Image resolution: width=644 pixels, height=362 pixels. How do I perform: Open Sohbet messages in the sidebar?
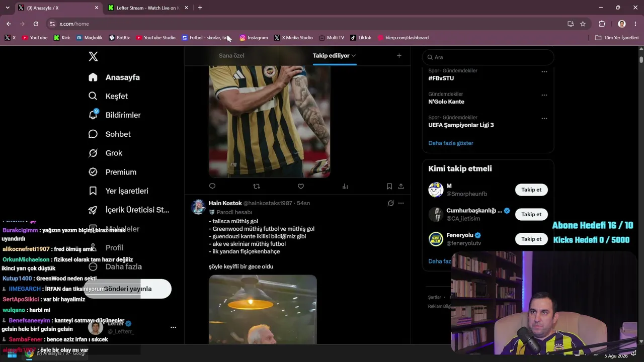pos(109,134)
